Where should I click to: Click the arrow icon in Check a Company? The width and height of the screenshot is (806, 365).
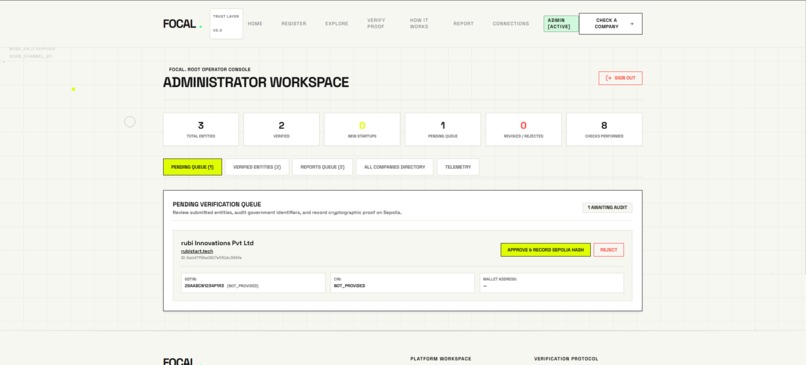coord(632,24)
